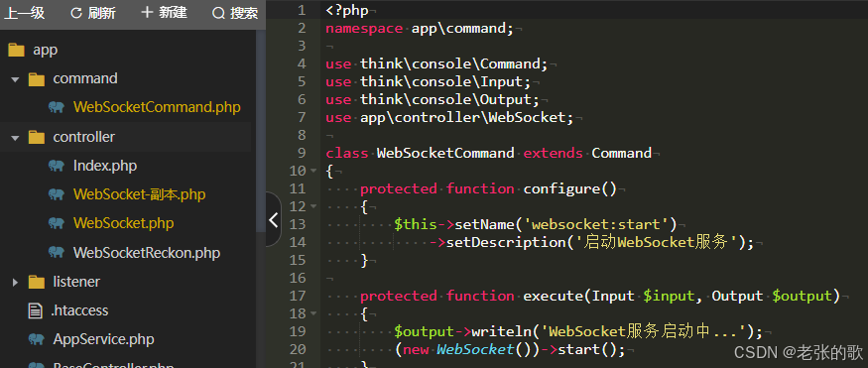
Task: Click 'use app\controller\WebSocket;' text
Action: [449, 118]
